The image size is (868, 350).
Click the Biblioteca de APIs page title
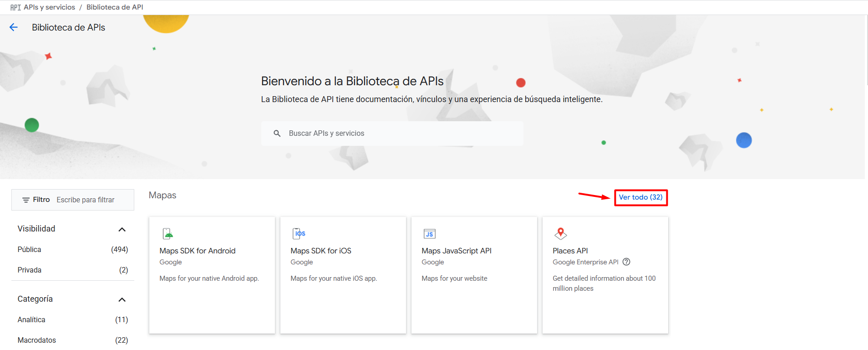[68, 27]
